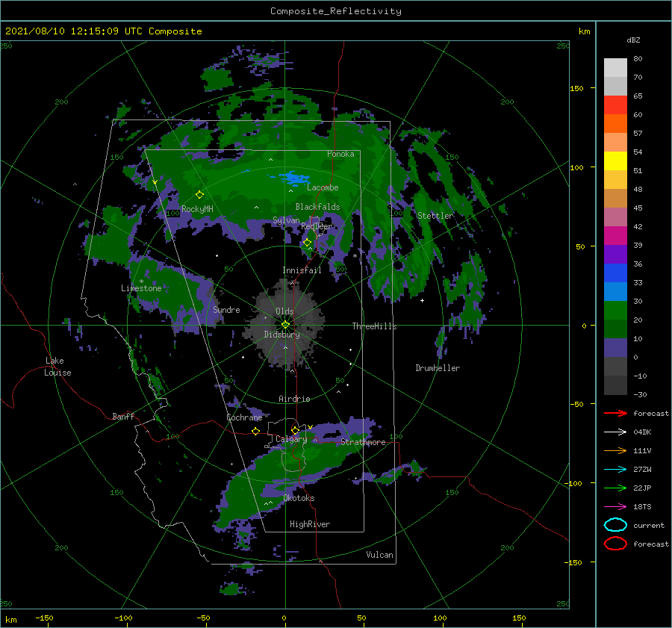Click the Innisfail label on map
Screen dimensions: 672x628
pos(302,270)
